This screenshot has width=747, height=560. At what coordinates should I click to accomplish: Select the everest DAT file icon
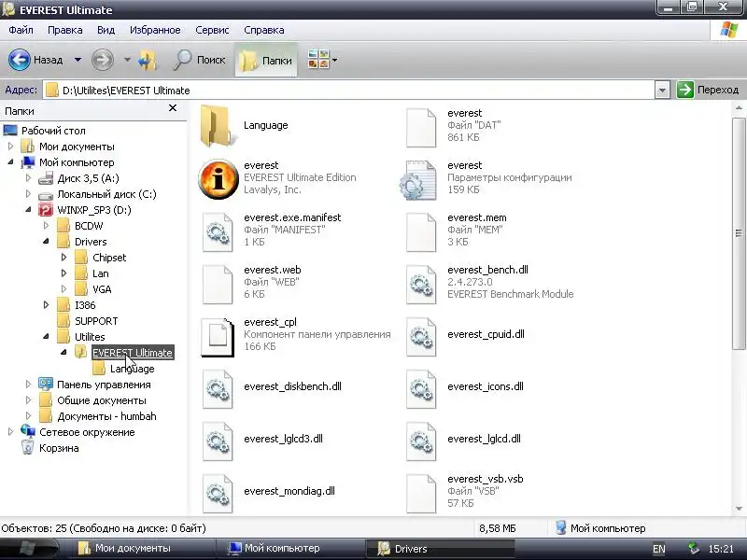point(421,127)
